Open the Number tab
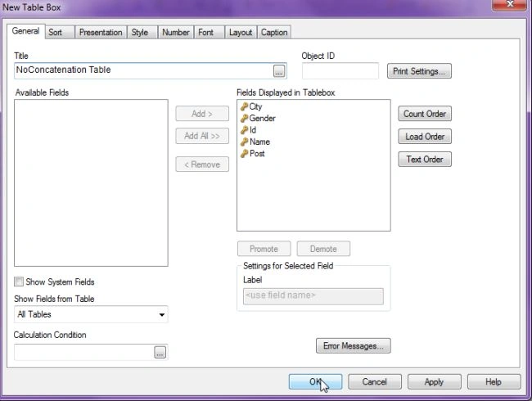532x401 pixels. point(176,33)
